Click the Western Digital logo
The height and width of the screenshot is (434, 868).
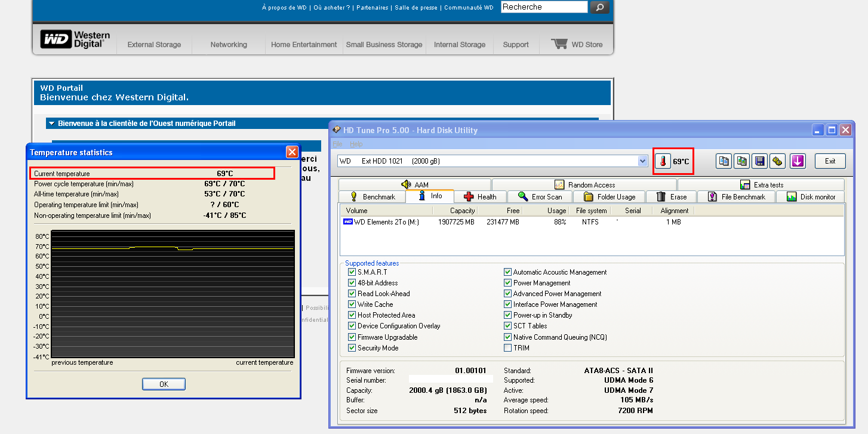click(x=75, y=39)
